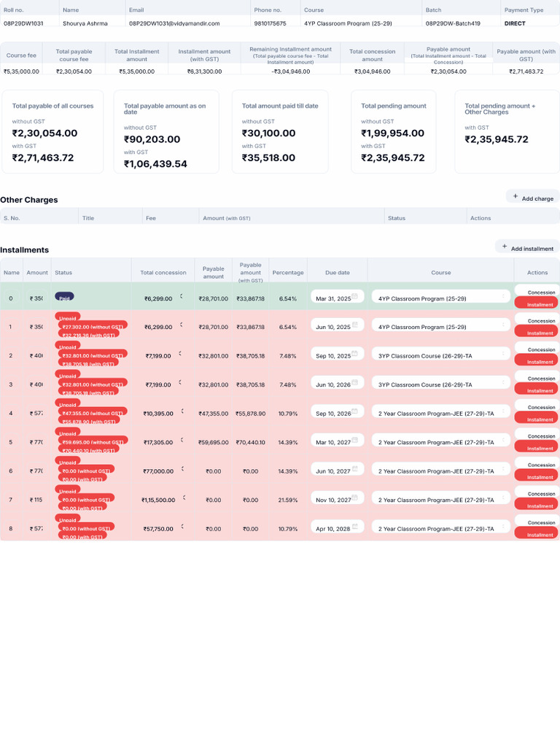Click the 21.59% percentage cell
This screenshot has width=560, height=747.
click(x=287, y=500)
